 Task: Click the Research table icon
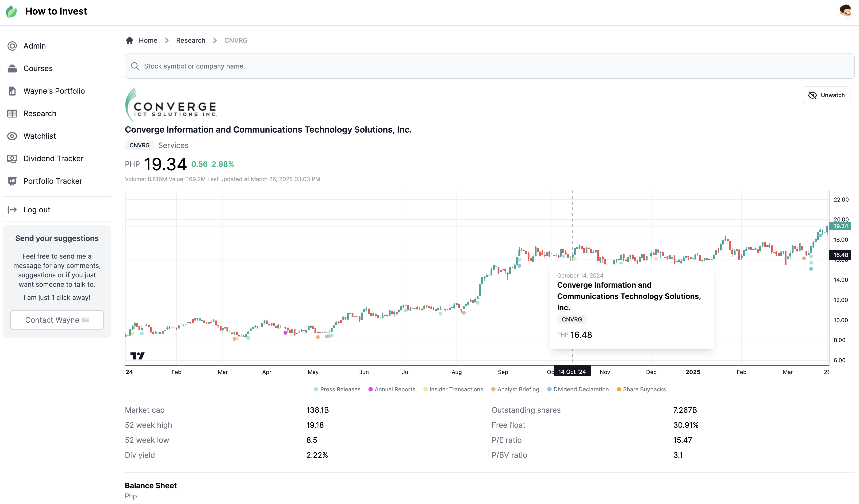12,114
